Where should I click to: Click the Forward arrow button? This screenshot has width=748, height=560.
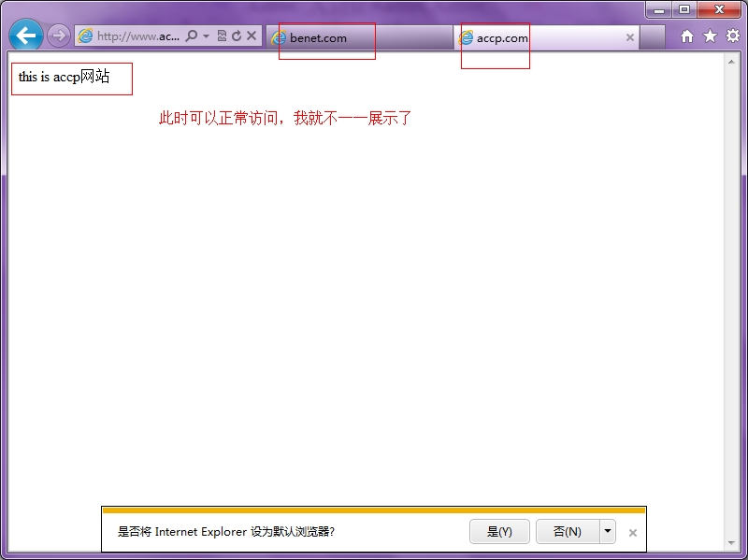click(x=59, y=36)
